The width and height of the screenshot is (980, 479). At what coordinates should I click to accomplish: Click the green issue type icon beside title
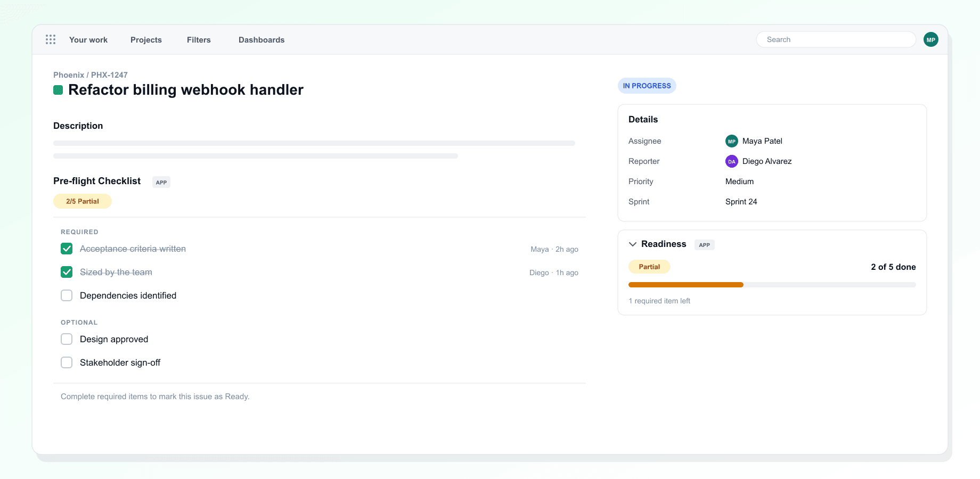tap(58, 90)
